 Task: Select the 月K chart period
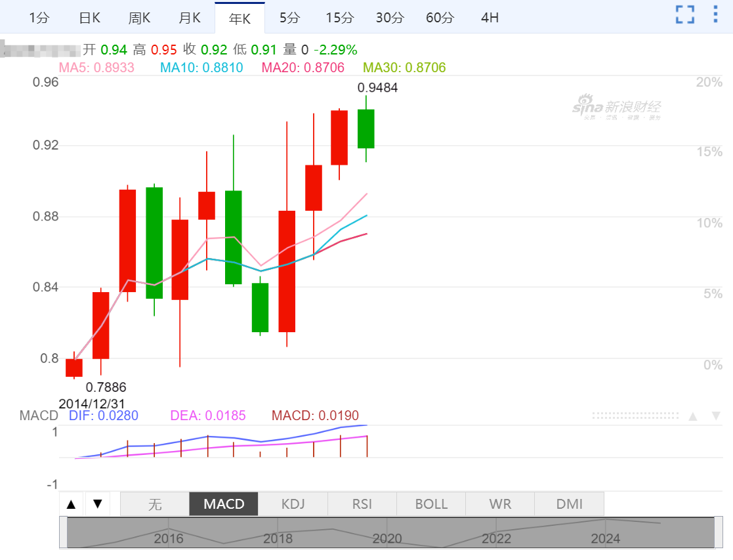point(190,18)
